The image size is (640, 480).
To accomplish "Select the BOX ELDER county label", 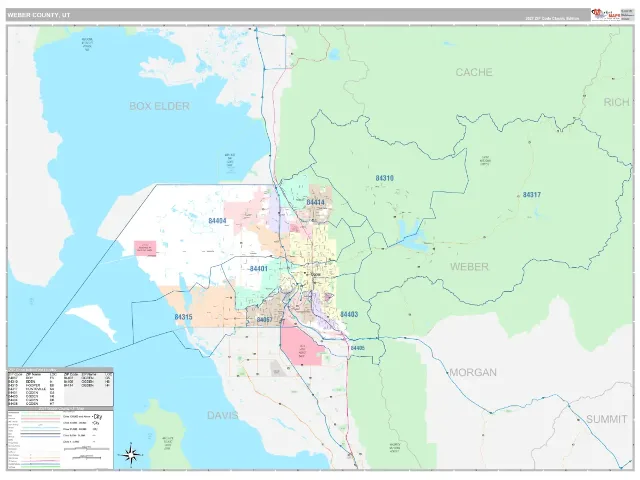I will [160, 106].
